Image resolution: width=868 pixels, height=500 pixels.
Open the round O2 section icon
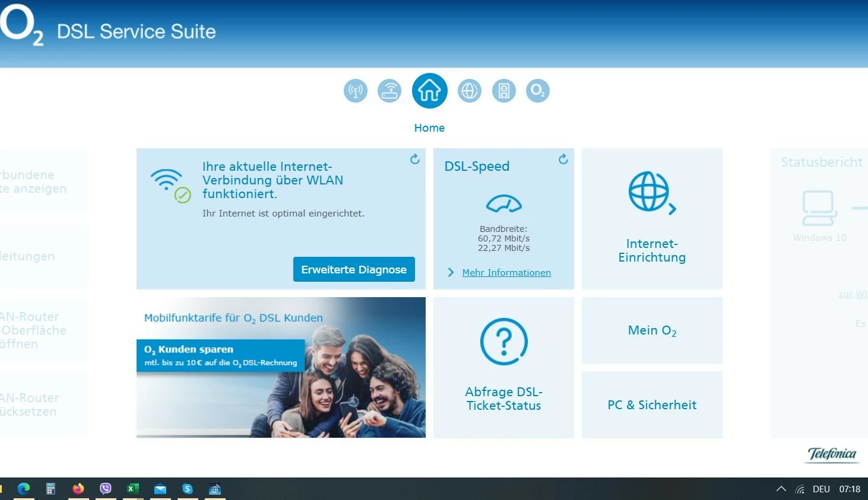(538, 91)
